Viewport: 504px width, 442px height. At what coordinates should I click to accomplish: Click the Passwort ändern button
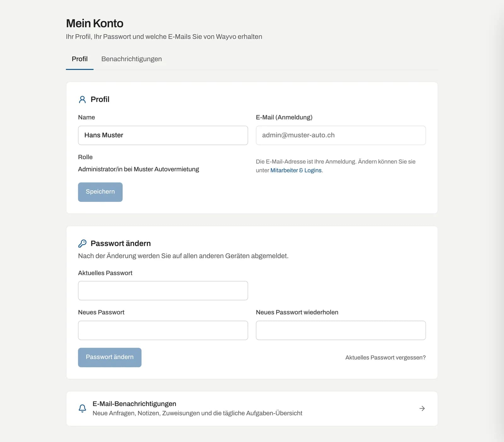click(110, 357)
